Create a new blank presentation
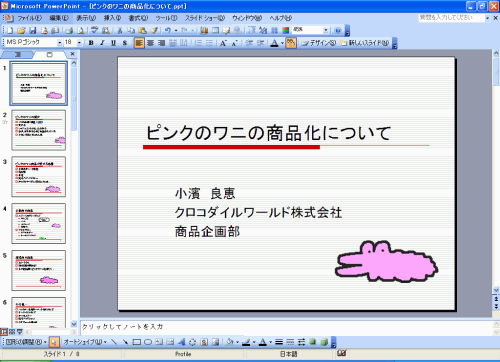The width and height of the screenshot is (500, 362). tap(10, 31)
